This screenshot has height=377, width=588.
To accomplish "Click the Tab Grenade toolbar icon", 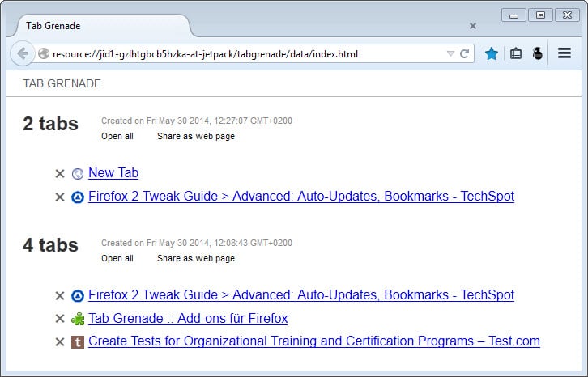I will tap(536, 54).
